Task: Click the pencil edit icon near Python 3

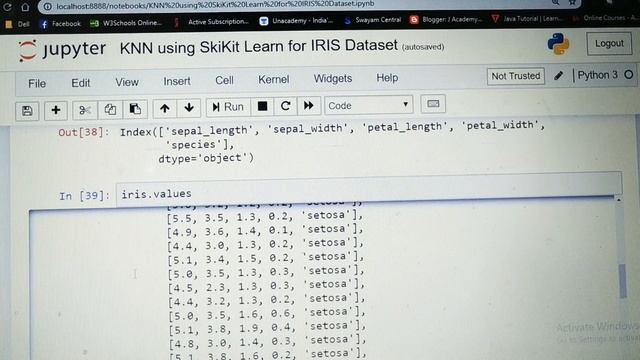Action: coord(558,76)
